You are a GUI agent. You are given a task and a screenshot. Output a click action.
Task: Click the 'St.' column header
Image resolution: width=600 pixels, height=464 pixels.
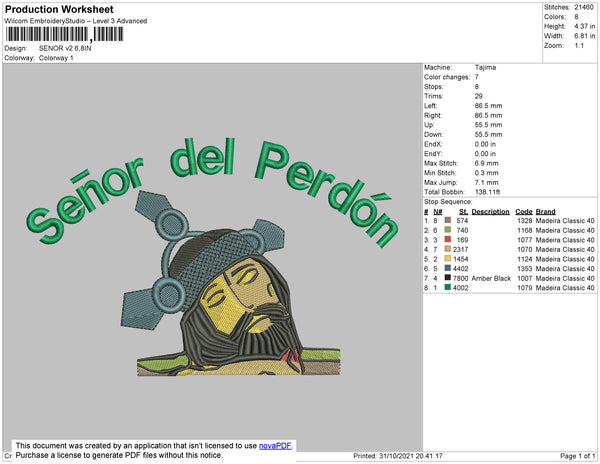[x=463, y=212]
